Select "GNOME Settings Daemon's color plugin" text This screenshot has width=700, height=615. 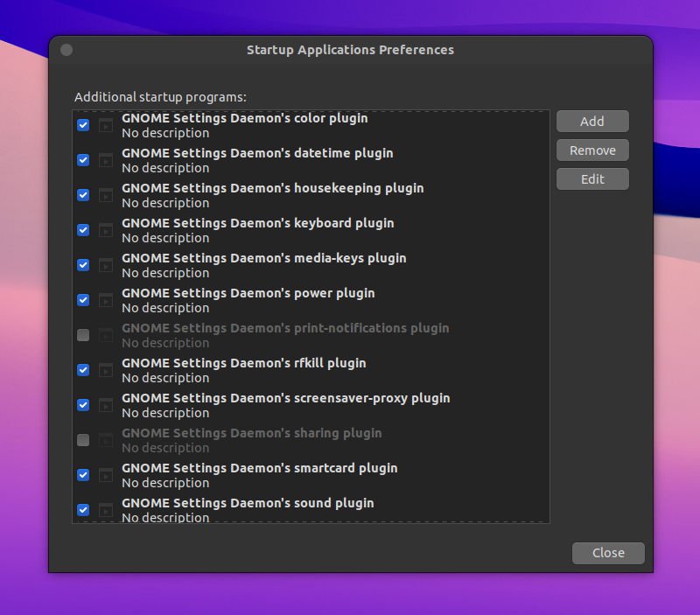pos(245,118)
